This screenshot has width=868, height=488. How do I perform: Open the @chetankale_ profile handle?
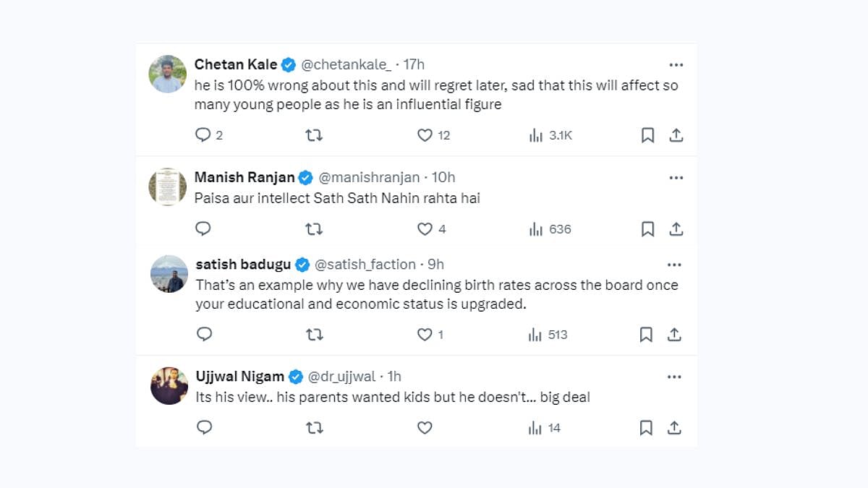tap(346, 65)
